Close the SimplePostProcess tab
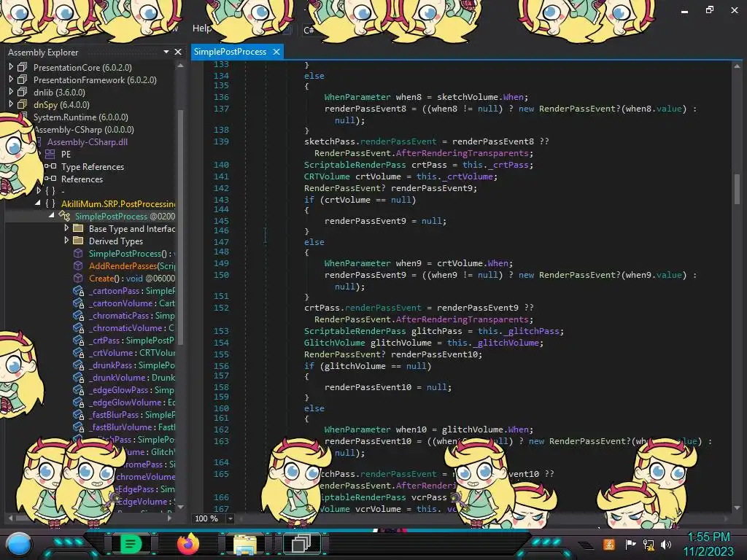The width and height of the screenshot is (747, 560). pos(276,52)
